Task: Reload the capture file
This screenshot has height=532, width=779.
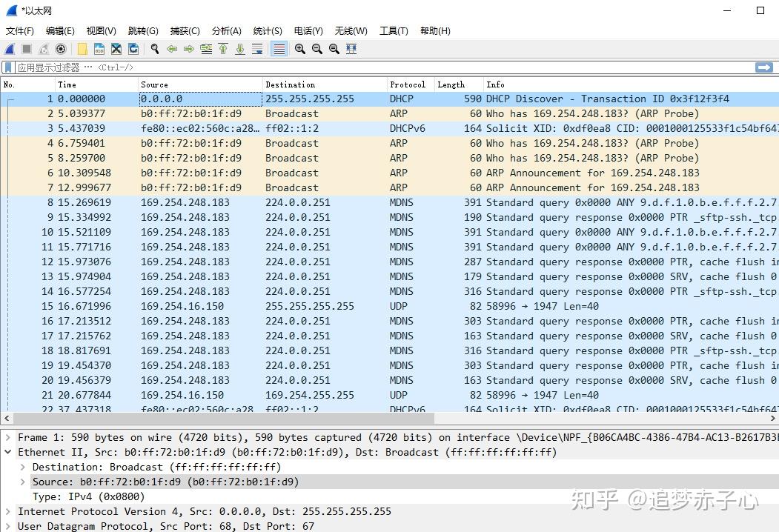Action: (133, 49)
